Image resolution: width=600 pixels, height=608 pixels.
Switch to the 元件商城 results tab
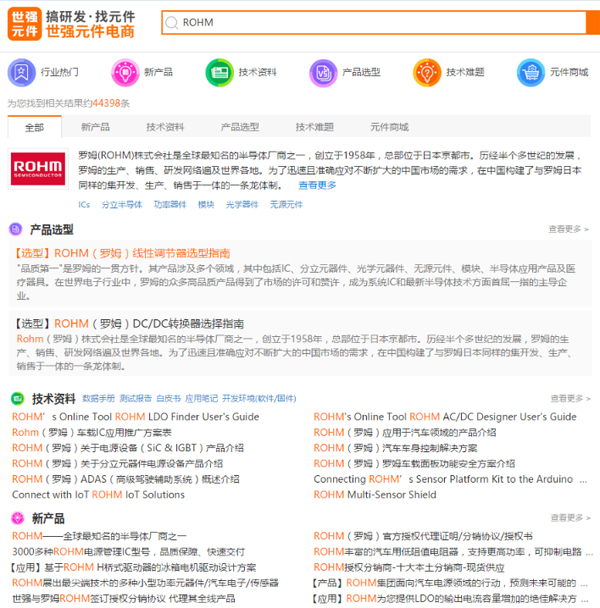point(389,127)
